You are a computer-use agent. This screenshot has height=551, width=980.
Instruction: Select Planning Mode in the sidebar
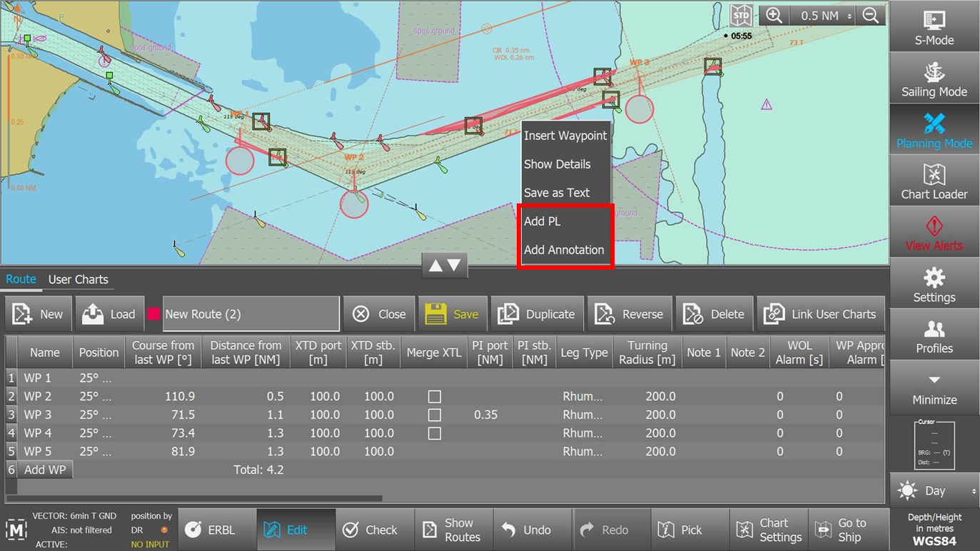[x=934, y=129]
